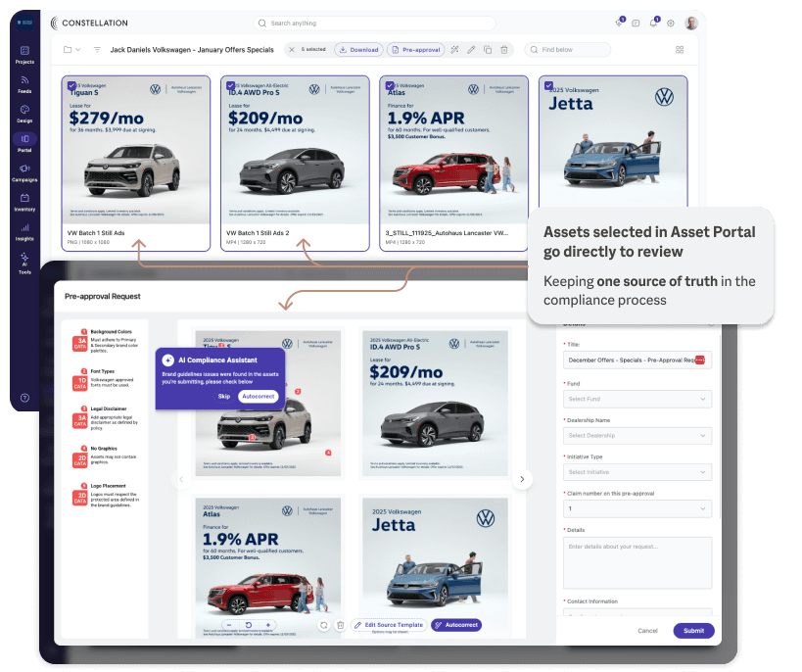Viewport: 802px width, 672px height.
Task: Click Edit Source Template button
Action: click(389, 625)
